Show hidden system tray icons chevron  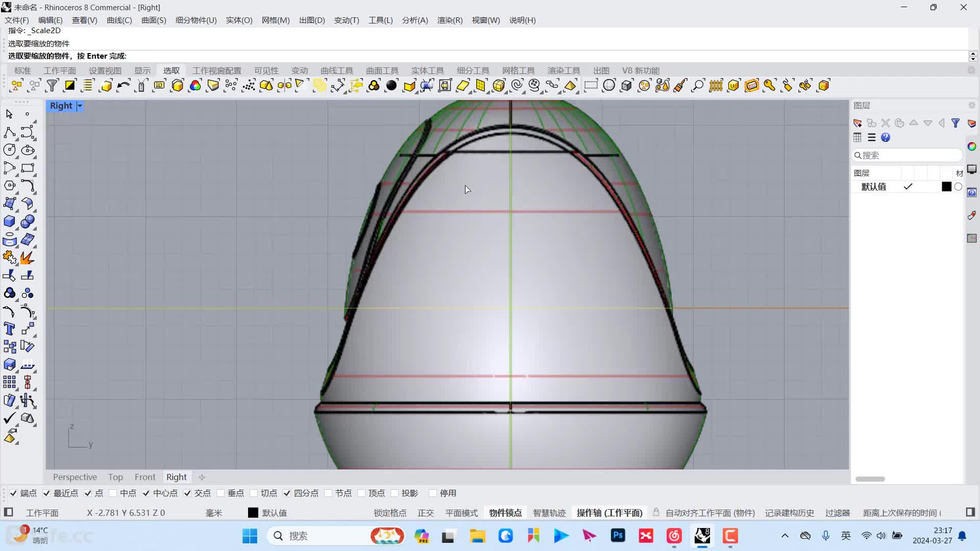[785, 536]
